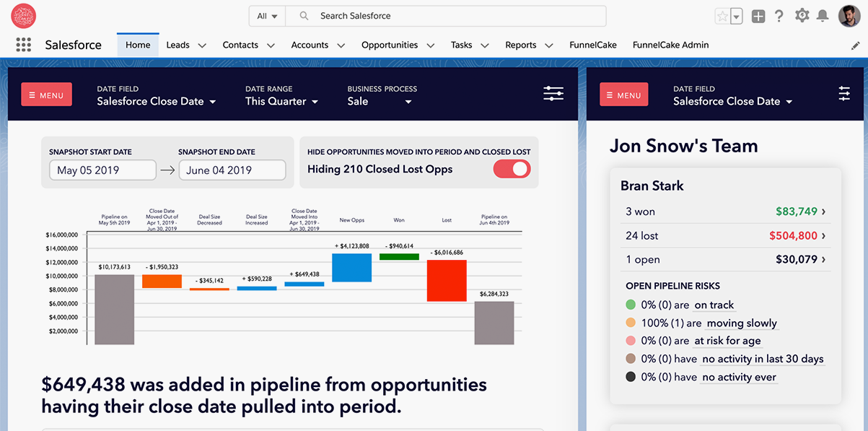Go to the Home tab
This screenshot has width=868, height=431.
coord(138,45)
